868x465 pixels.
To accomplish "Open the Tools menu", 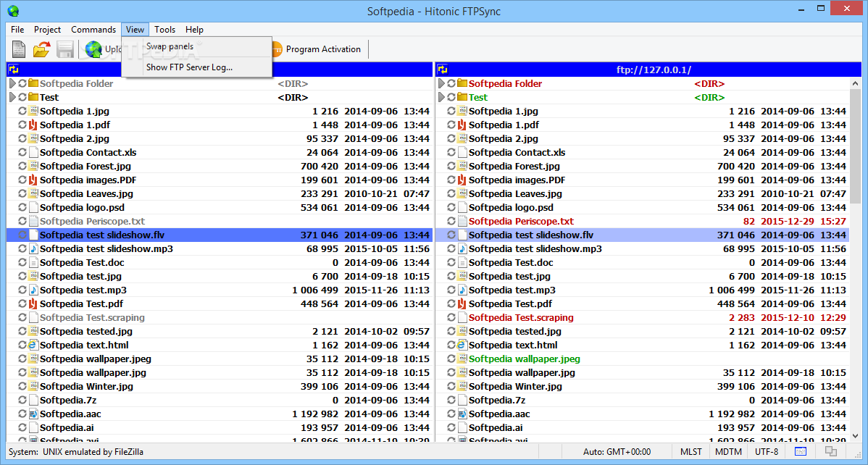I will 164,30.
